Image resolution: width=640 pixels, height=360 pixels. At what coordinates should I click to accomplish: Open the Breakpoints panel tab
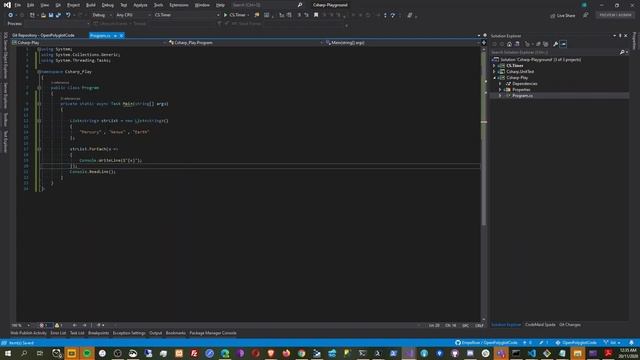coord(98,333)
